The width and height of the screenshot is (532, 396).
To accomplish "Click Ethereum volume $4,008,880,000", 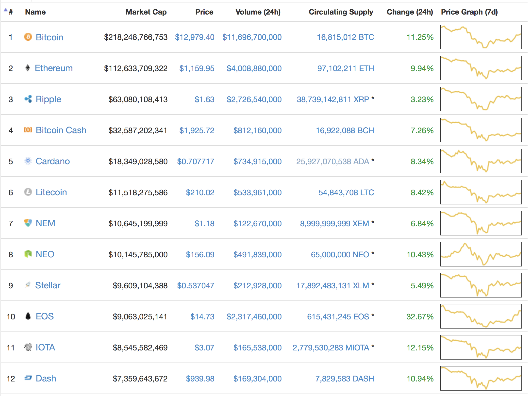I will 254,68.
